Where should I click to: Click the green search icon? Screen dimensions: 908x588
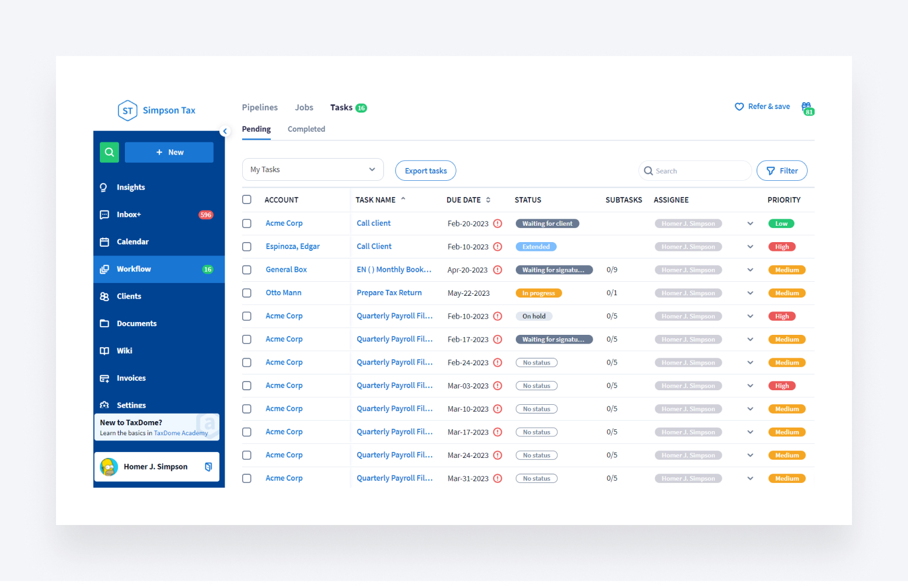pyautogui.click(x=109, y=152)
